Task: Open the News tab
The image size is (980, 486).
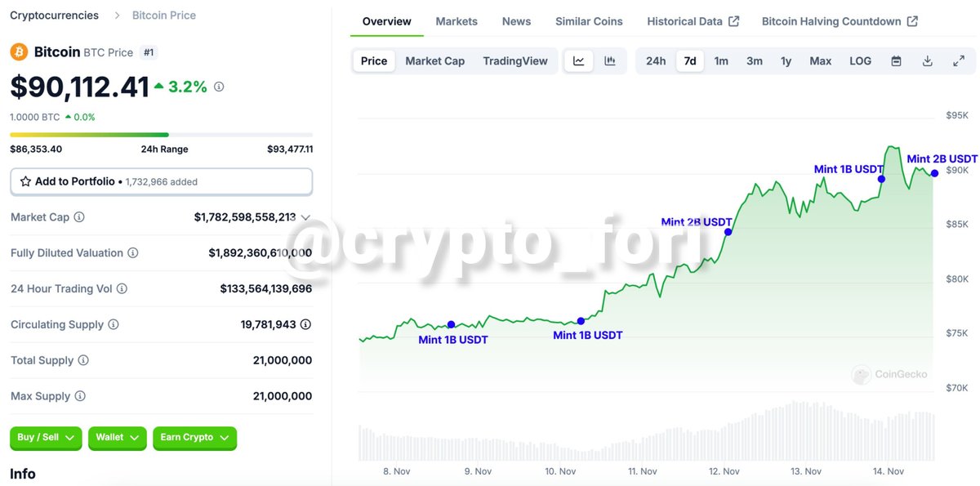Action: coord(516,21)
